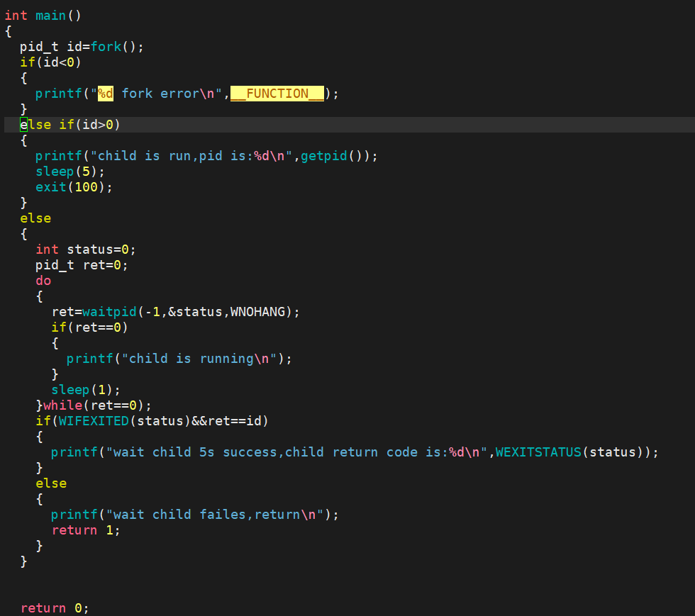Click 'int status=0;' declaration
Screen dimensions: 695x616
pyautogui.click(x=86, y=250)
